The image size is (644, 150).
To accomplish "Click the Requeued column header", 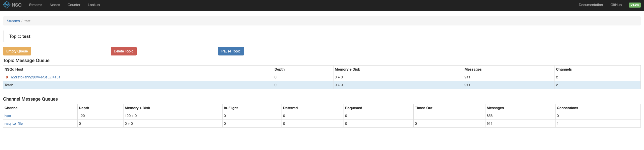I will click(354, 108).
